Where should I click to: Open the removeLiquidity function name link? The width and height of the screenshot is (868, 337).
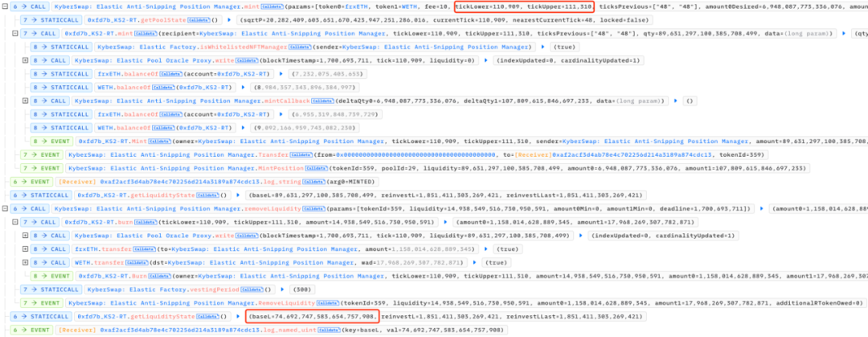(x=272, y=208)
